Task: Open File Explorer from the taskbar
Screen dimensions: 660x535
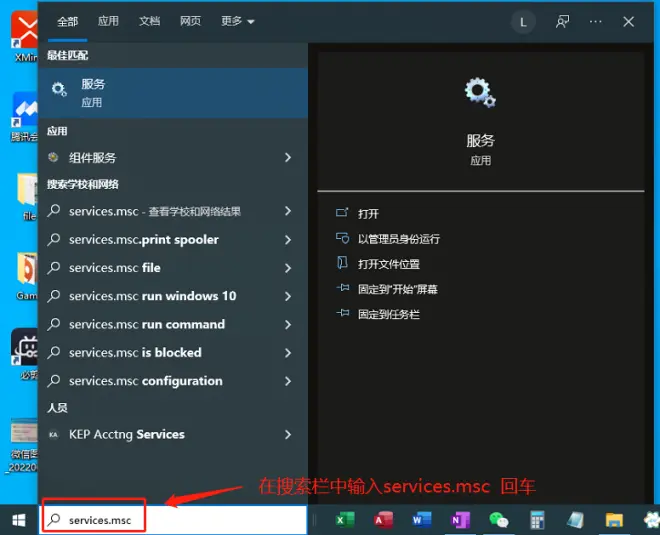Action: pyautogui.click(x=614, y=520)
